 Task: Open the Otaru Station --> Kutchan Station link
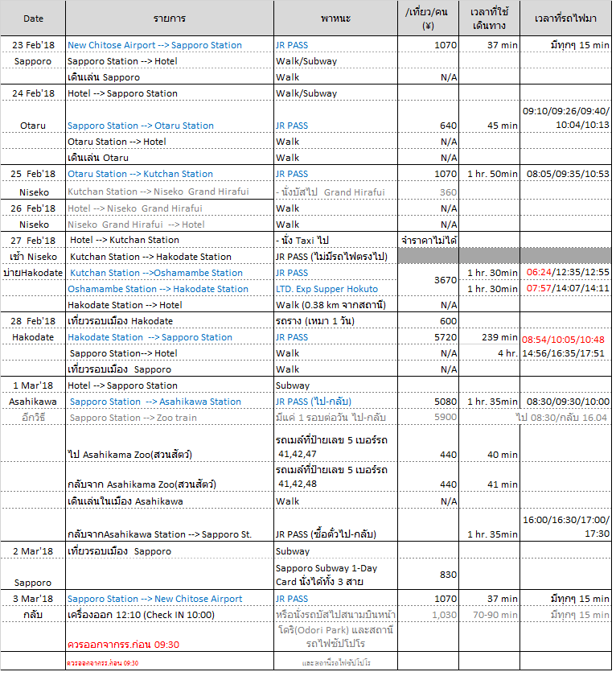(140, 174)
